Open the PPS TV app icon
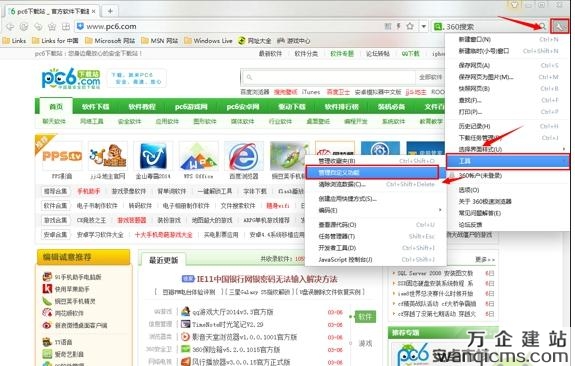 (x=62, y=156)
